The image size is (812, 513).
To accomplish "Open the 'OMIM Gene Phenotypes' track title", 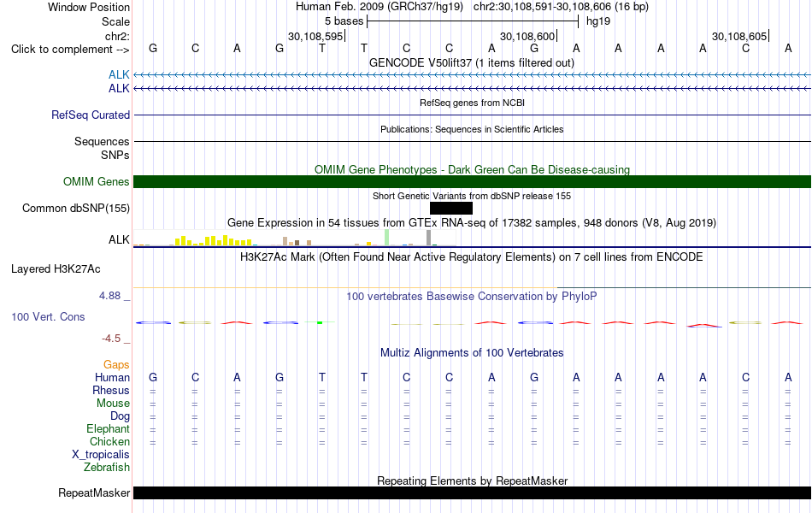I will pos(472,169).
